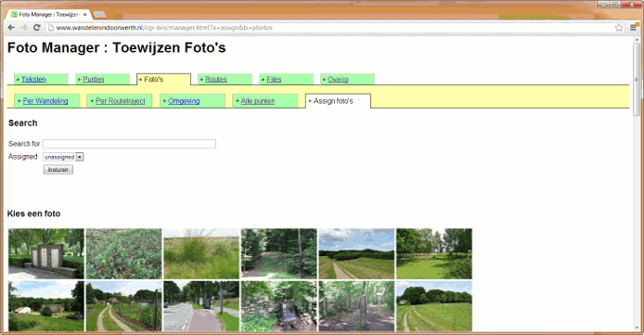Screen dimensions: 644x335
Task: Select the open lawn with trees photo
Action: tap(434, 253)
